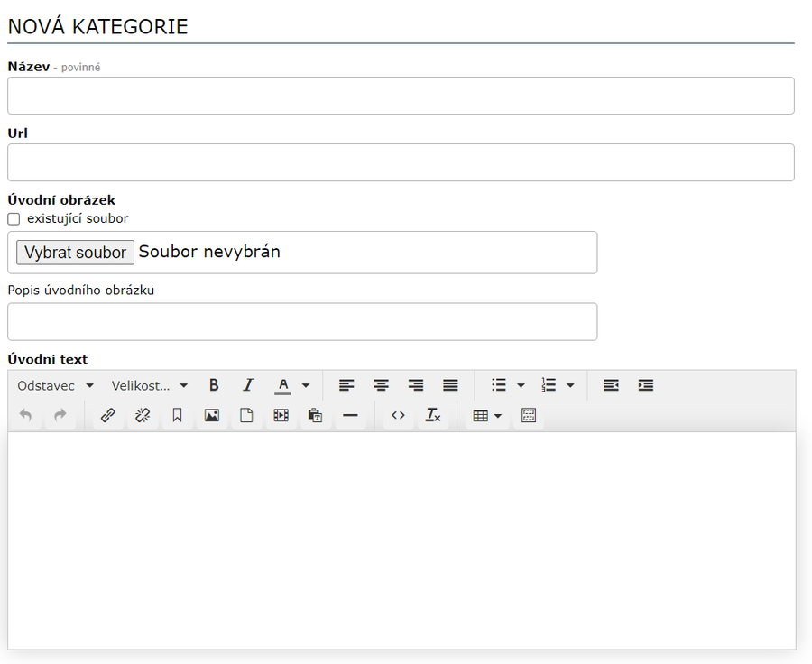Open the source code view
Viewport: 812px width, 664px height.
coord(398,416)
